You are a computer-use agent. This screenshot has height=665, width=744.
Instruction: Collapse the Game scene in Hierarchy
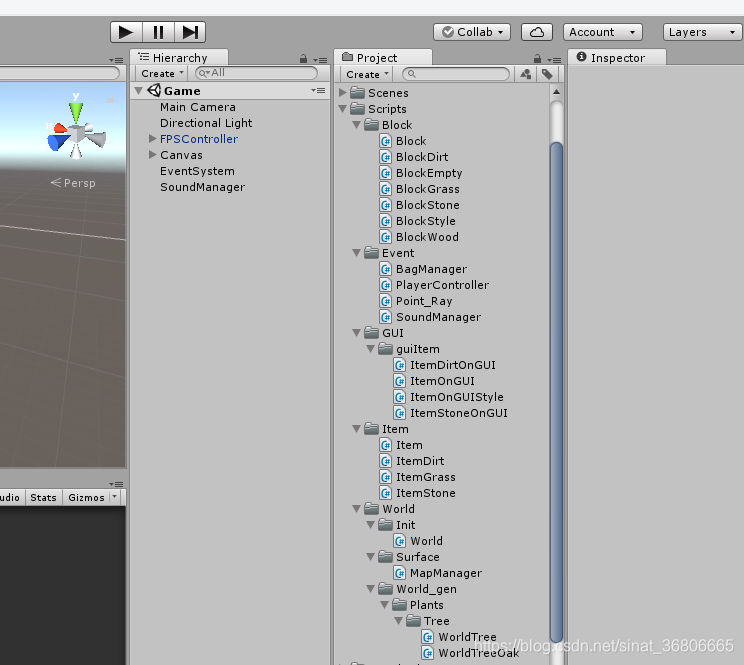point(139,91)
